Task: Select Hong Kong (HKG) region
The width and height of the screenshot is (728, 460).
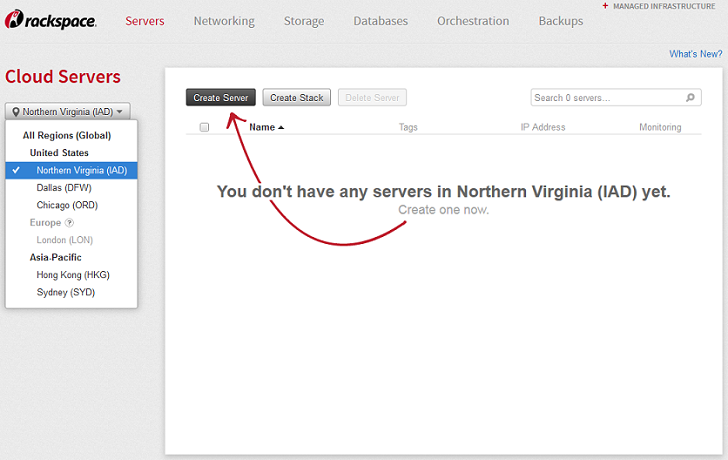Action: click(x=73, y=275)
